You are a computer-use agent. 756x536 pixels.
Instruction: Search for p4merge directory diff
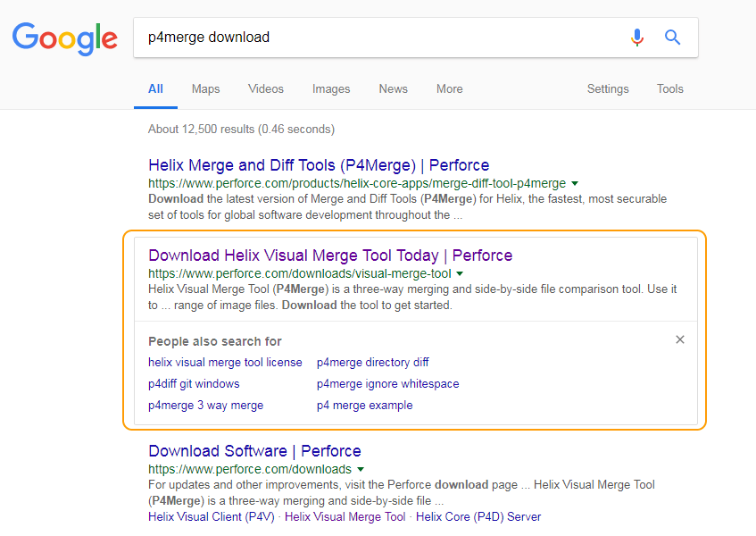click(373, 363)
